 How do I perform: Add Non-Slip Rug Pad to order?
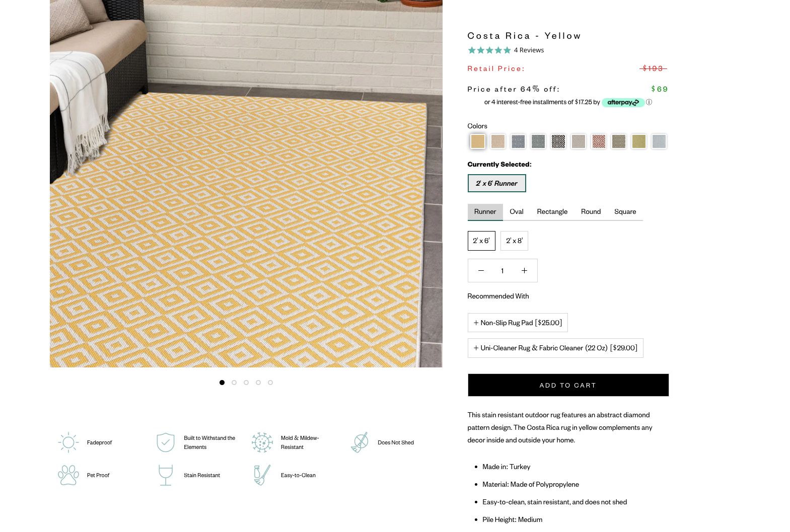(x=518, y=323)
